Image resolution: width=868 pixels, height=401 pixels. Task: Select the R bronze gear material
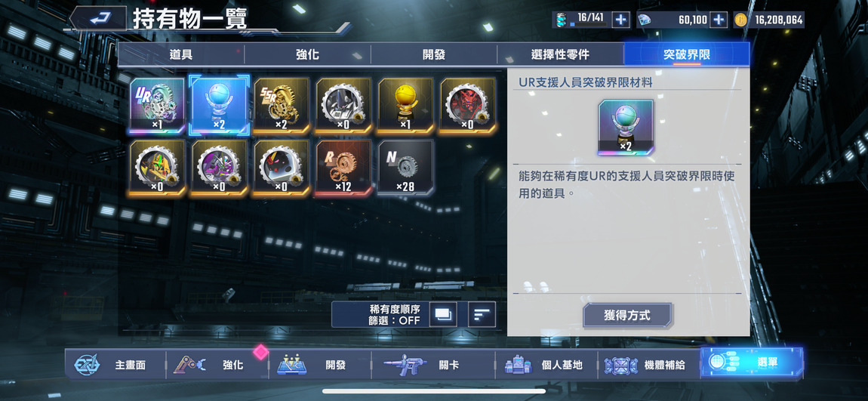(343, 168)
